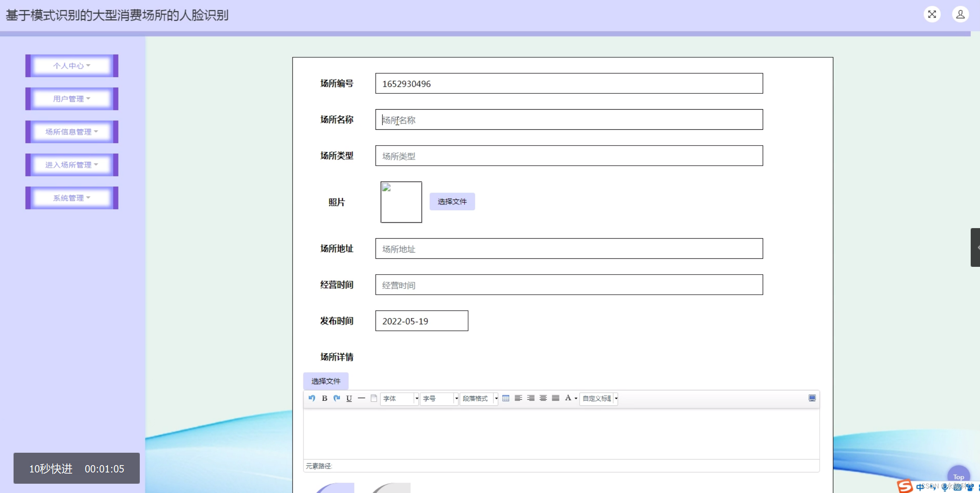980x493 pixels.
Task: Click the 10秒快进 fast-forward button
Action: tap(51, 469)
